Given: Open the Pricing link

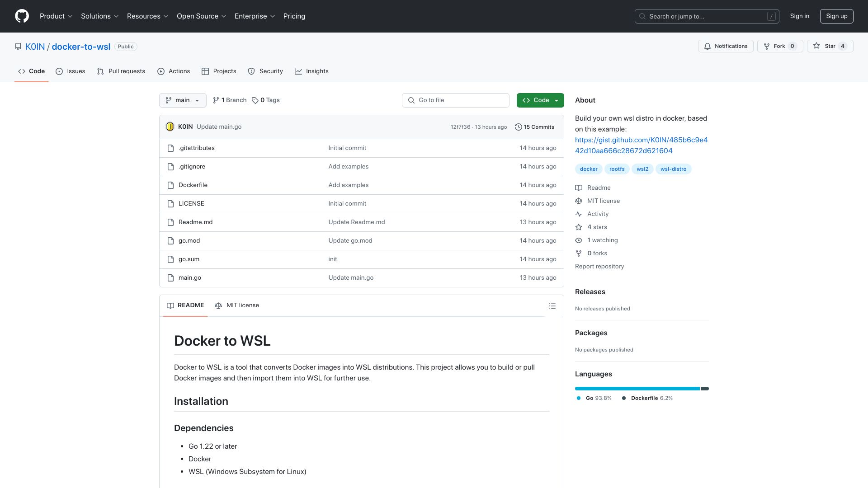Looking at the screenshot, I should 294,16.
